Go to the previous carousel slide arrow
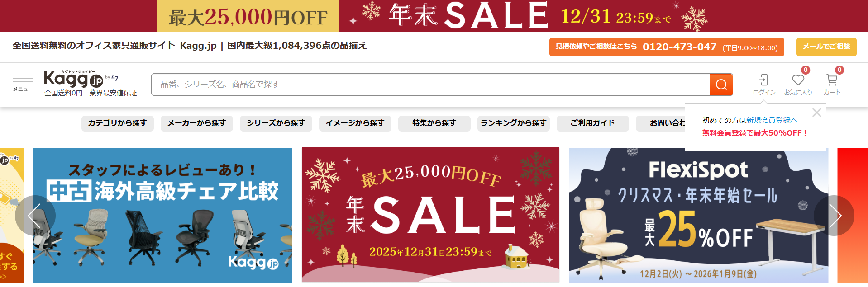The image size is (868, 287). tap(35, 216)
